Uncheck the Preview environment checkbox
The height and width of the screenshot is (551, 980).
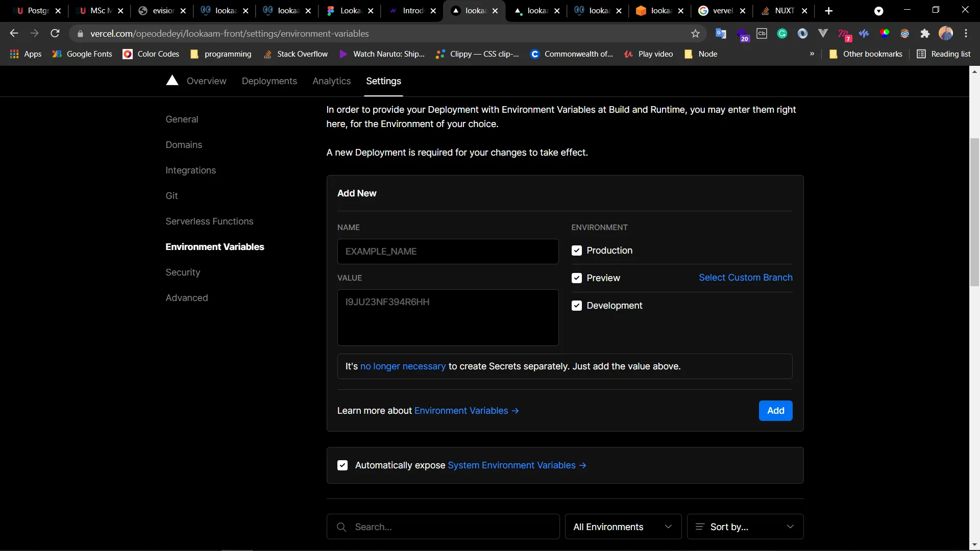pyautogui.click(x=577, y=278)
